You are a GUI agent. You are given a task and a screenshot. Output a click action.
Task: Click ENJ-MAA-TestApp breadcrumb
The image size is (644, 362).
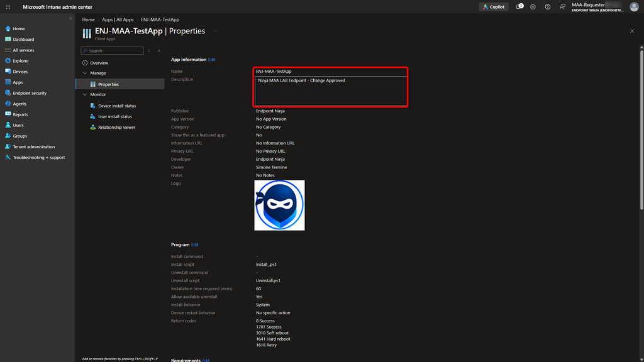coord(160,19)
